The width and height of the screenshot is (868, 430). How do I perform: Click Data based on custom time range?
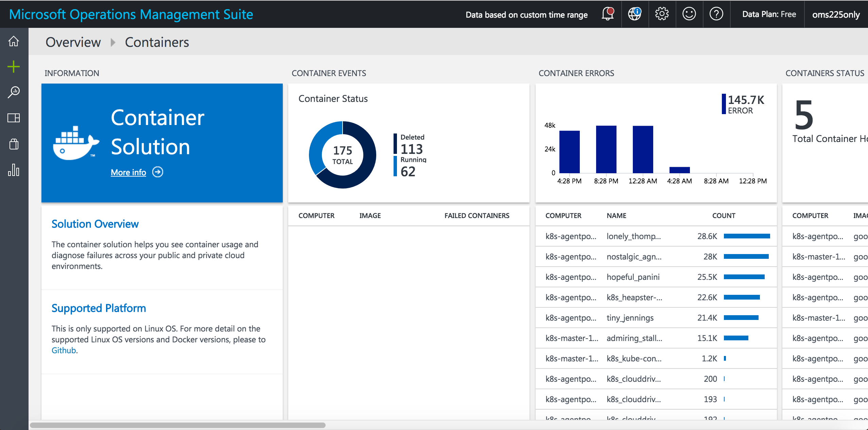click(x=526, y=15)
